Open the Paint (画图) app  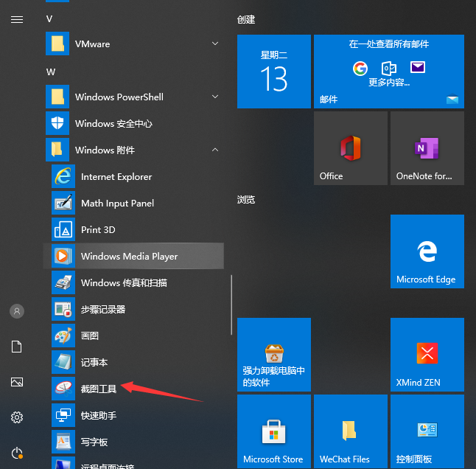(x=90, y=336)
